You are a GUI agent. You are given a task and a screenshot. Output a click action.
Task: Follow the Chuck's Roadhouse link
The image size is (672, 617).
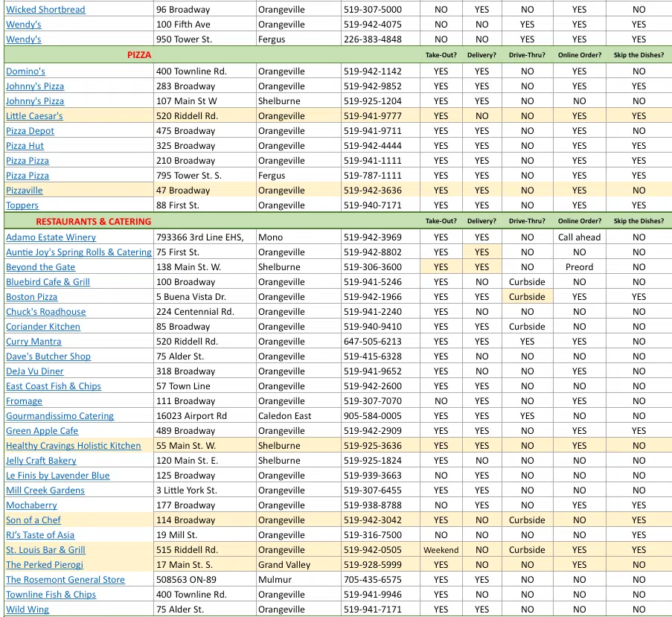pyautogui.click(x=45, y=312)
